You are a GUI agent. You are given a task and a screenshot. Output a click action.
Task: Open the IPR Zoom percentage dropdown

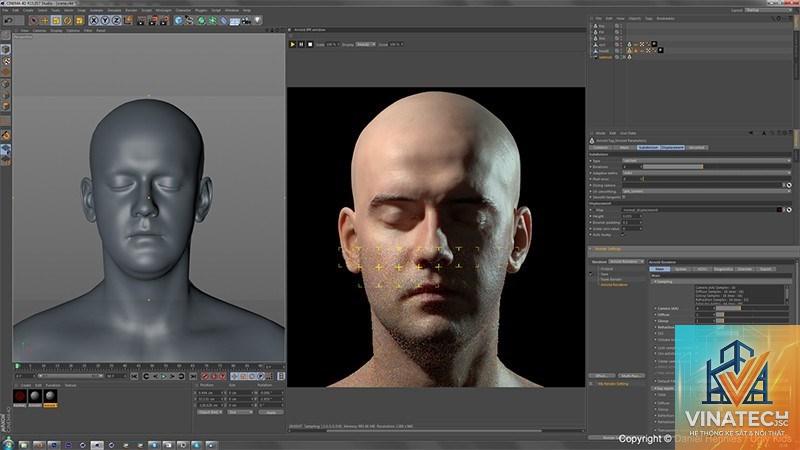click(396, 44)
